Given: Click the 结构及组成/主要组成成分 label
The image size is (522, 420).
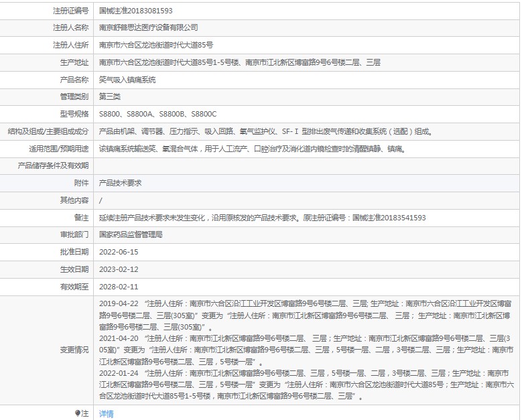Looking at the screenshot, I should click(x=48, y=131).
